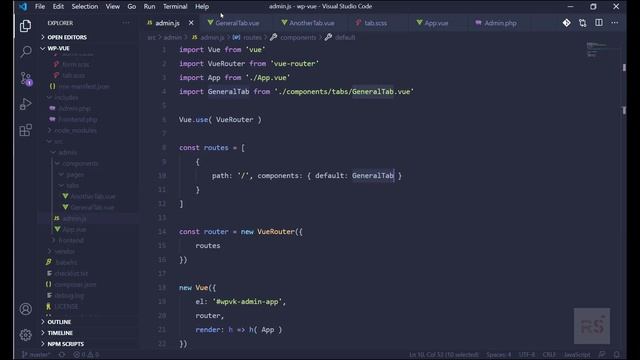Open the Selection menu
The height and width of the screenshot is (360, 640).
(x=84, y=7)
